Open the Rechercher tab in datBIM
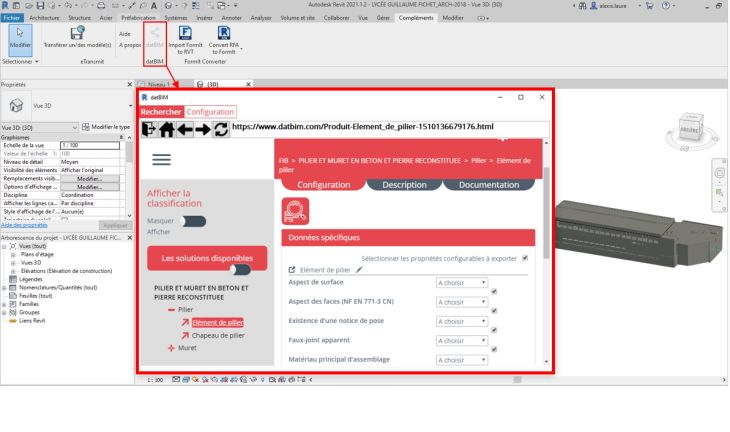Image resolution: width=730 pixels, height=432 pixels. click(161, 112)
